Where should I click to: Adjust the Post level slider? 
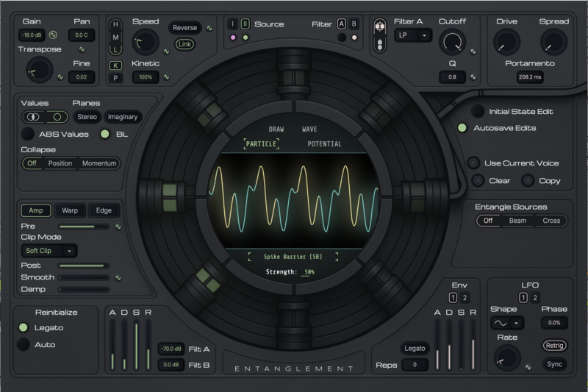coord(83,265)
